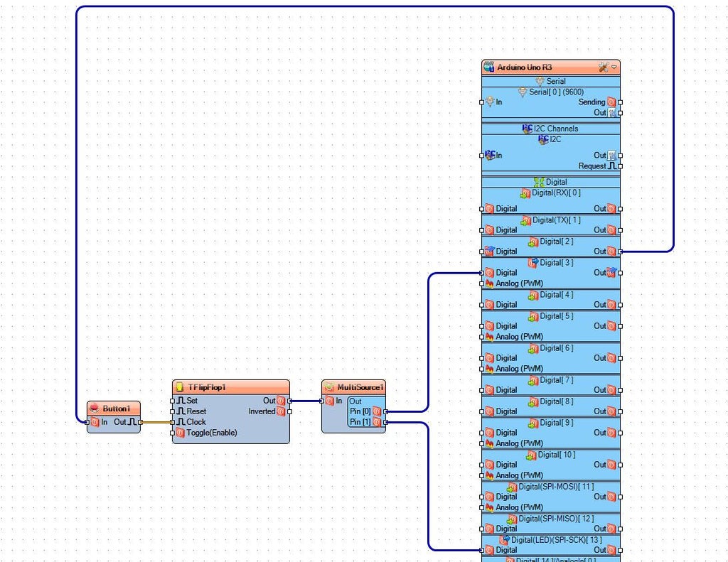Select the Button1 component's red button icon

(x=95, y=409)
